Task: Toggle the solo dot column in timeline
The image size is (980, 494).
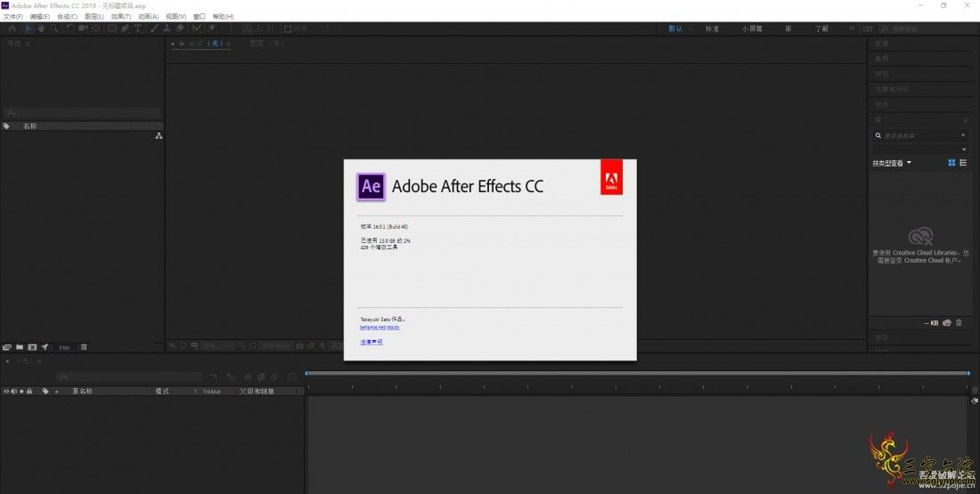Action: click(21, 392)
